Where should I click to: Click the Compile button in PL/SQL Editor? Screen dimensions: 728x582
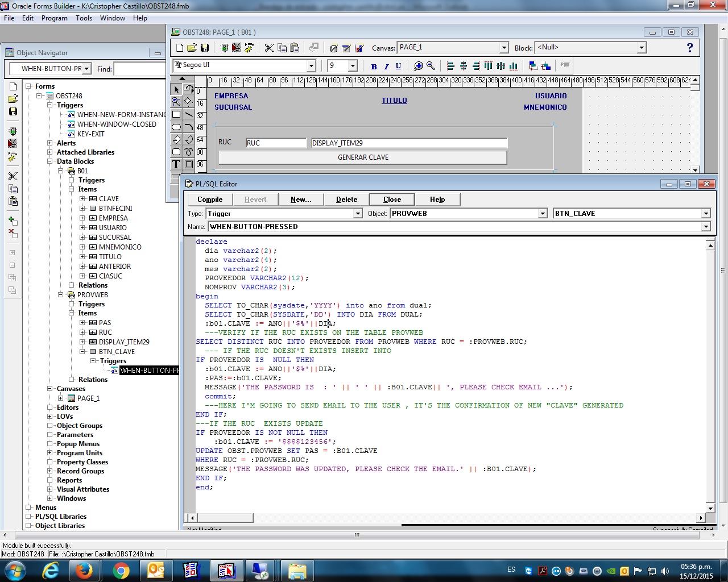(210, 199)
